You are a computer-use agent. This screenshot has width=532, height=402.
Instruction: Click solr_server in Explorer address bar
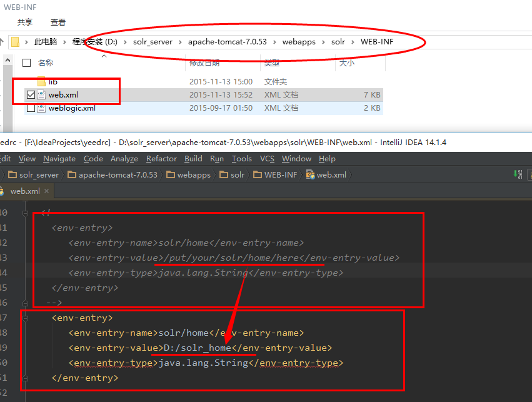[153, 42]
